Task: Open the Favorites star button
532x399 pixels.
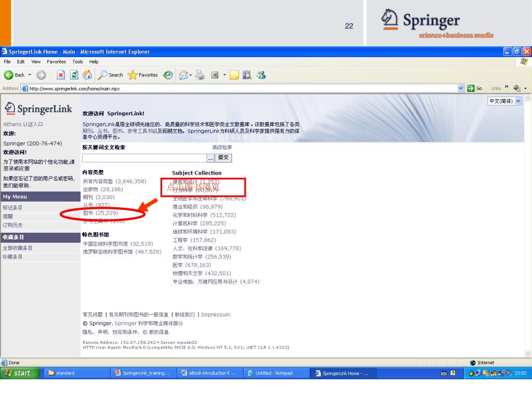Action: pos(143,75)
